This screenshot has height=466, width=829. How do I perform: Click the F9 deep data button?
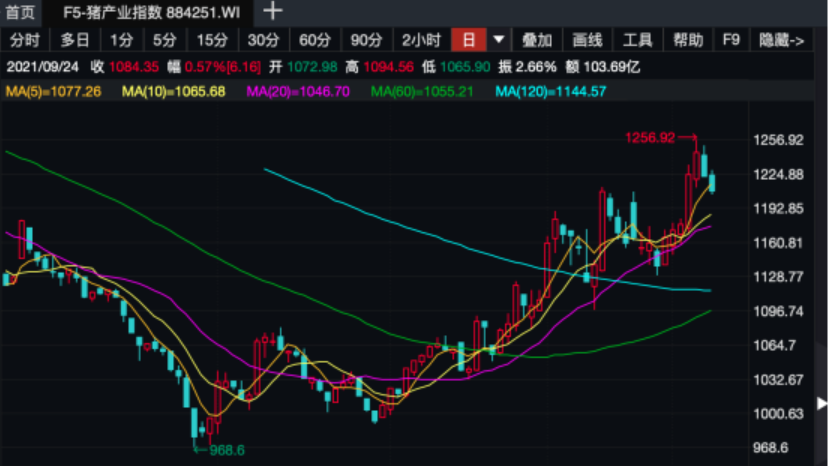731,41
